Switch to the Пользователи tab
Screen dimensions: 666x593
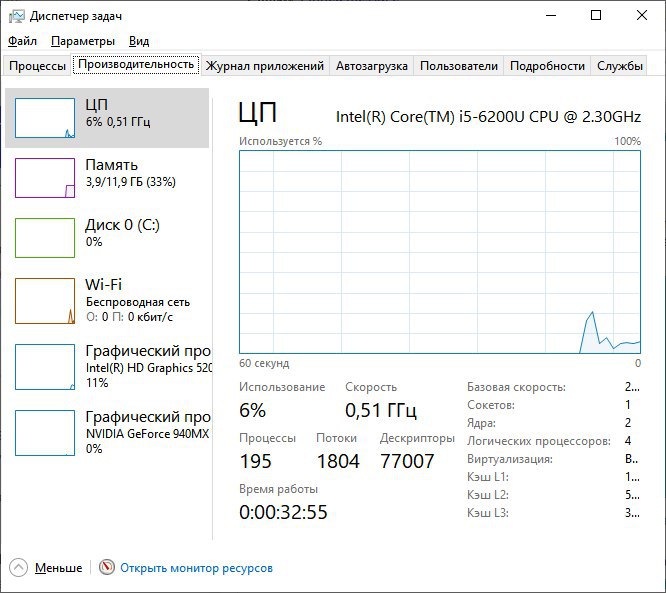coord(459,66)
